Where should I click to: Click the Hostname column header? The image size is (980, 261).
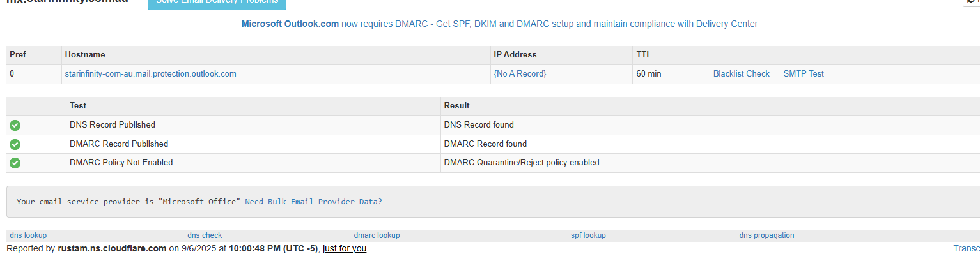coord(85,55)
